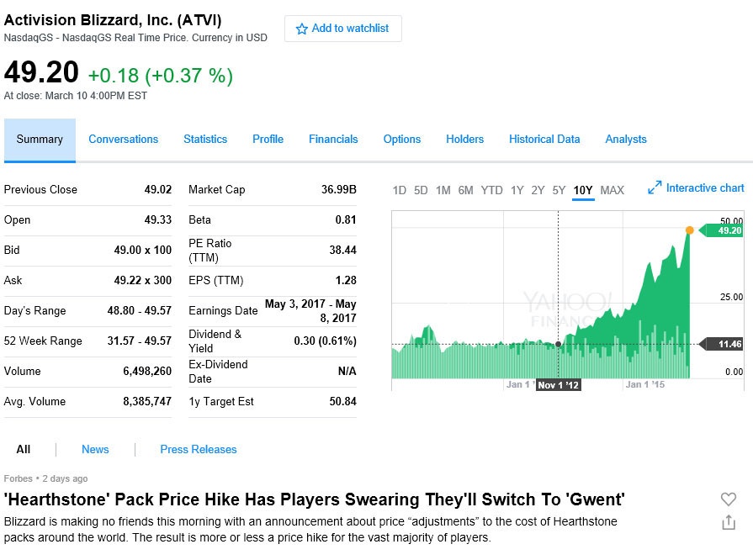Click the expand arrows Interactive chart icon
This screenshot has height=560, width=753.
(x=655, y=188)
